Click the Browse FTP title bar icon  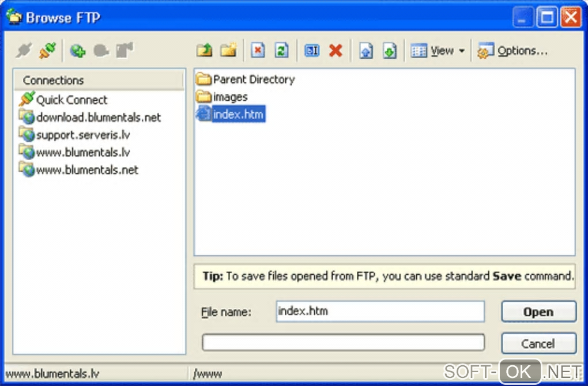point(14,17)
